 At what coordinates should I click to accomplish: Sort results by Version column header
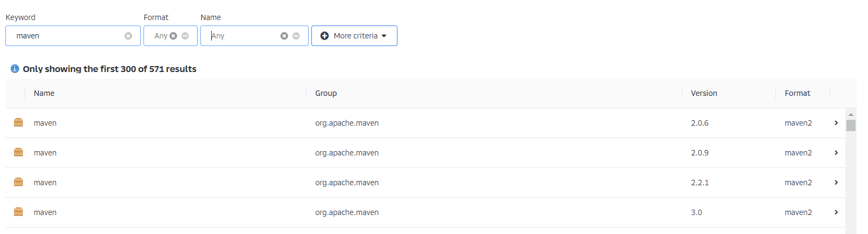tap(704, 93)
